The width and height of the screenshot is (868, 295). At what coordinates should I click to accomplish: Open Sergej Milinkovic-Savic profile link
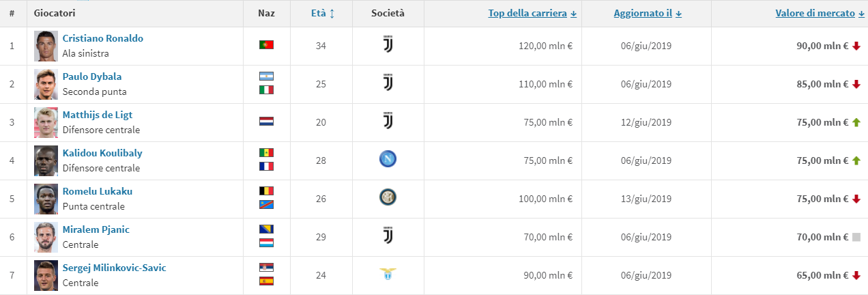point(114,268)
